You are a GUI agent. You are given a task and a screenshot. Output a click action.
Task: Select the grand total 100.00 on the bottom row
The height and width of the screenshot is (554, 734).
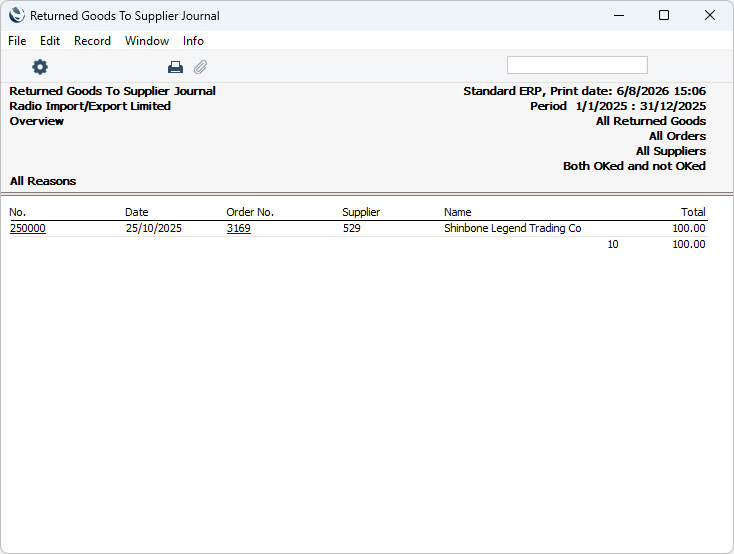689,244
